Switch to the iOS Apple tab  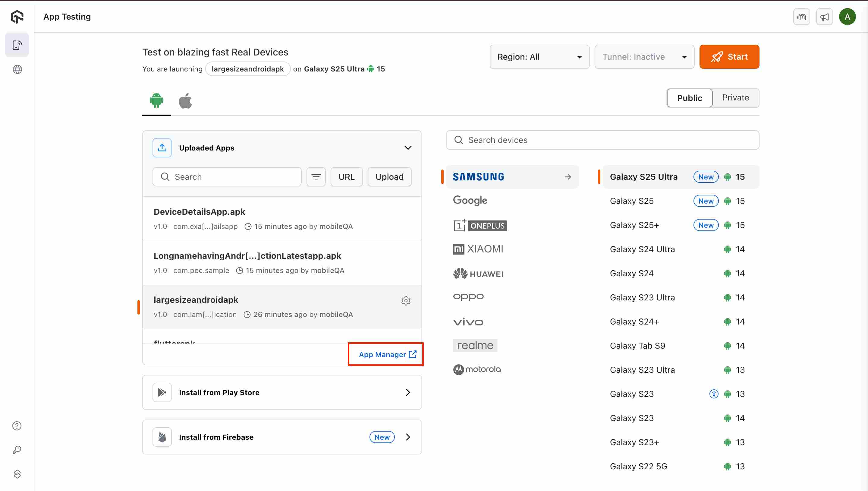tap(185, 100)
